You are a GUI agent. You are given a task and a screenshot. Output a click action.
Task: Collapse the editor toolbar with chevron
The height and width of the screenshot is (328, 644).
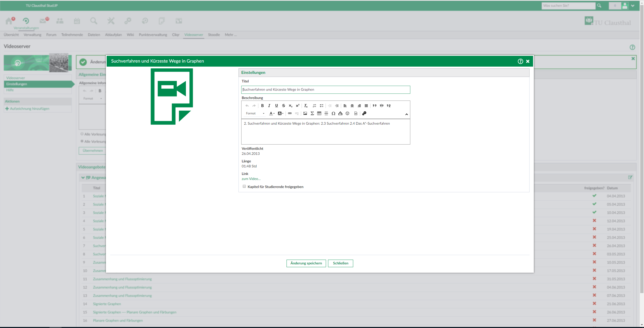point(407,114)
